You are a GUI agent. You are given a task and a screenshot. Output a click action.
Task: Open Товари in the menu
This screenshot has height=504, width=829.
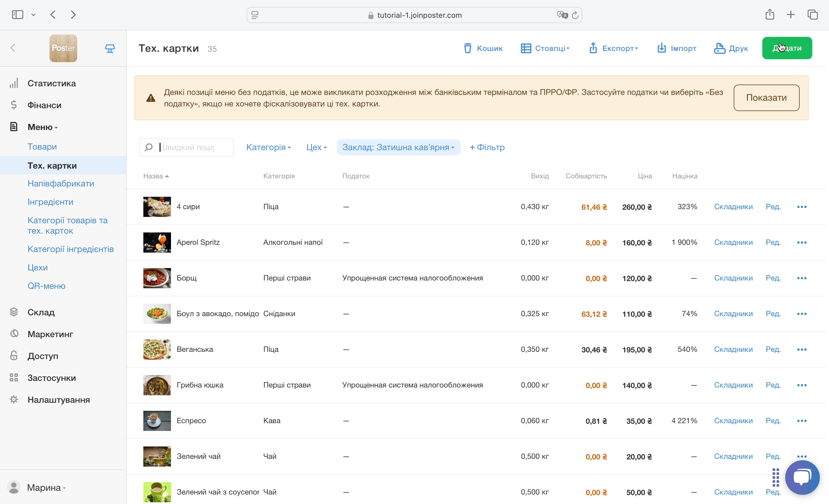[x=42, y=147]
